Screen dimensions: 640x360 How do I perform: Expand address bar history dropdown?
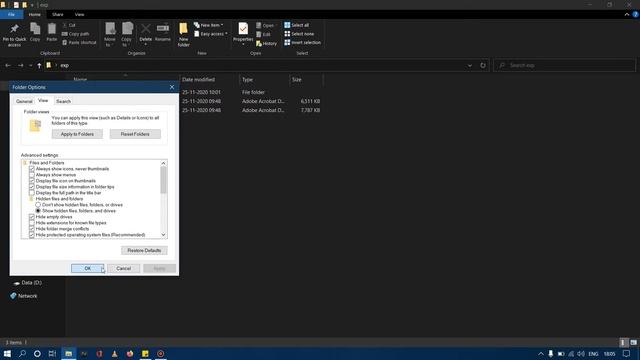click(470, 65)
